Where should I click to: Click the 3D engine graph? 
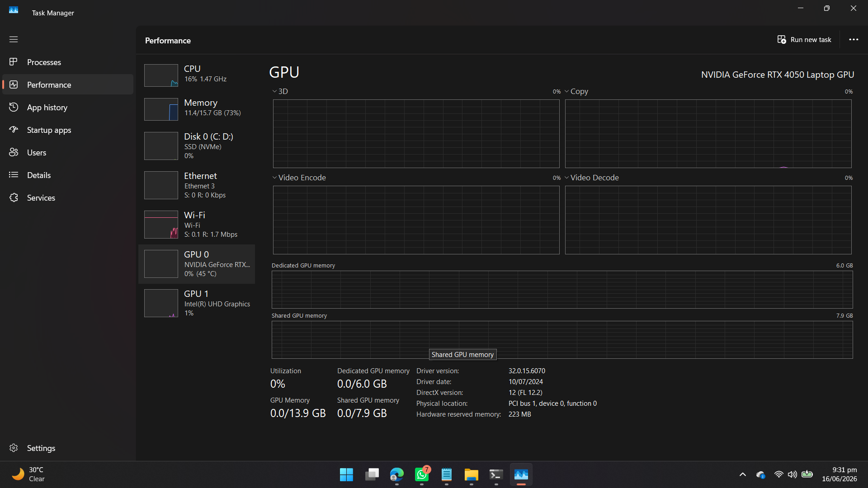[x=416, y=134]
